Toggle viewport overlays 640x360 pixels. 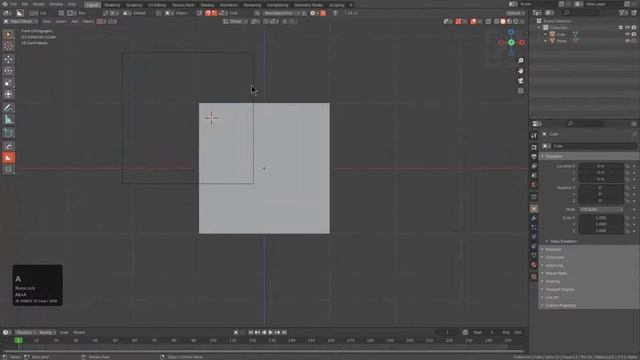[x=473, y=21]
